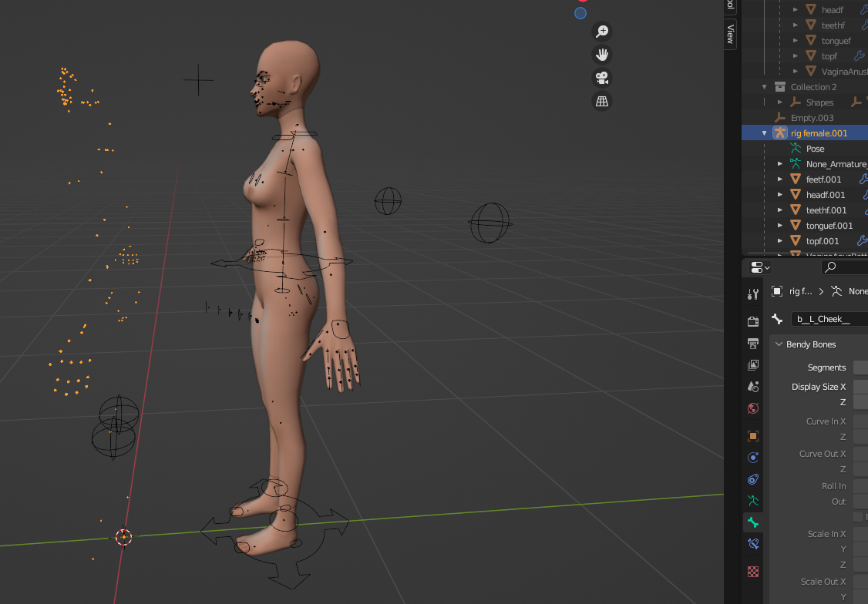The width and height of the screenshot is (868, 604).
Task: Open the Tool properties tab icon
Action: pyautogui.click(x=753, y=295)
